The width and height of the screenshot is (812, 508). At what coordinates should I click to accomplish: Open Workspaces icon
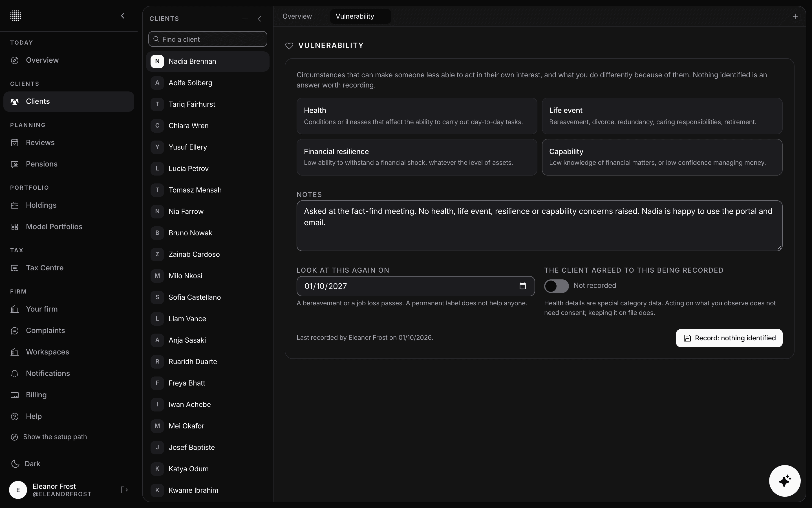(x=14, y=352)
